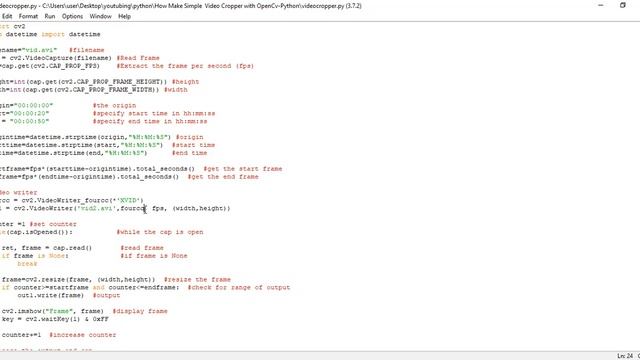Open the Options menu
Viewport: 640px width, 360px height.
tap(72, 16)
